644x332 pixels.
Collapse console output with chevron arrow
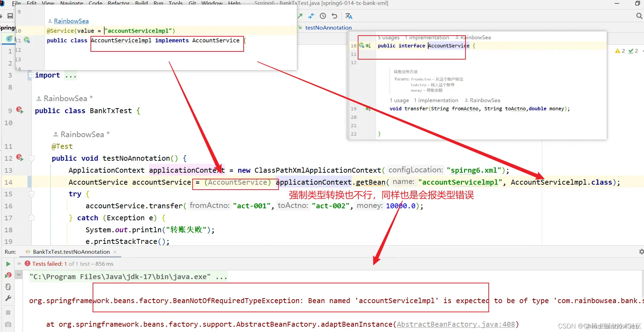coord(19,274)
